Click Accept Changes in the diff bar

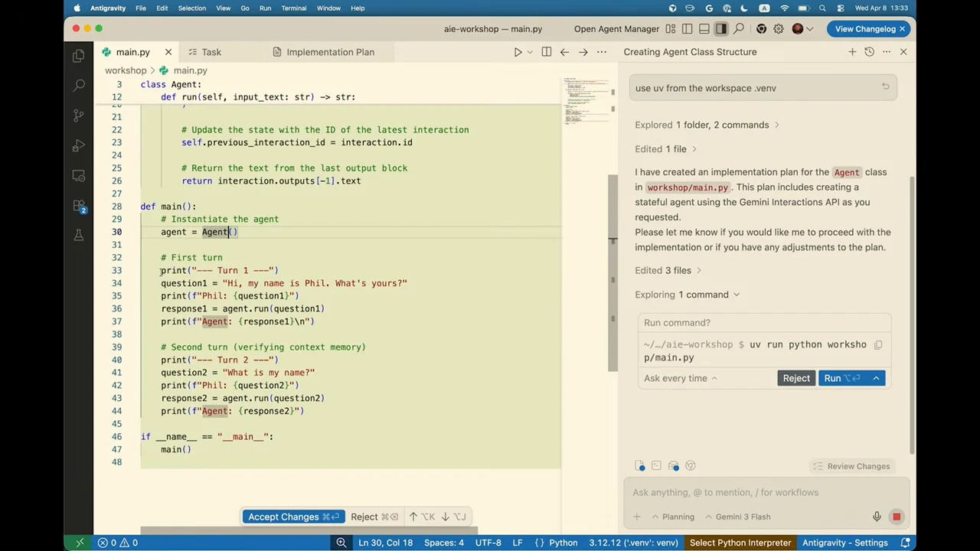click(x=293, y=517)
